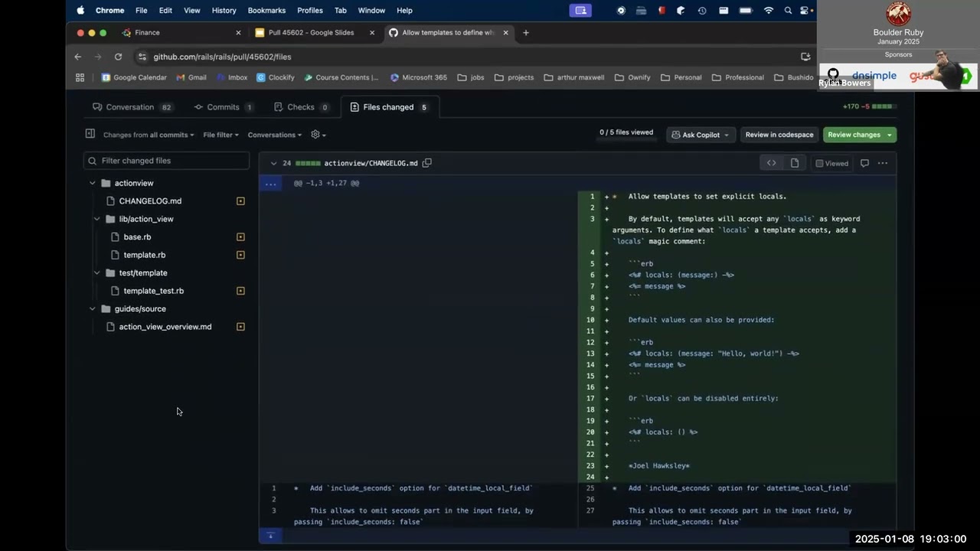The image size is (980, 551).
Task: Click the site info icon in the address bar
Action: 142,57
